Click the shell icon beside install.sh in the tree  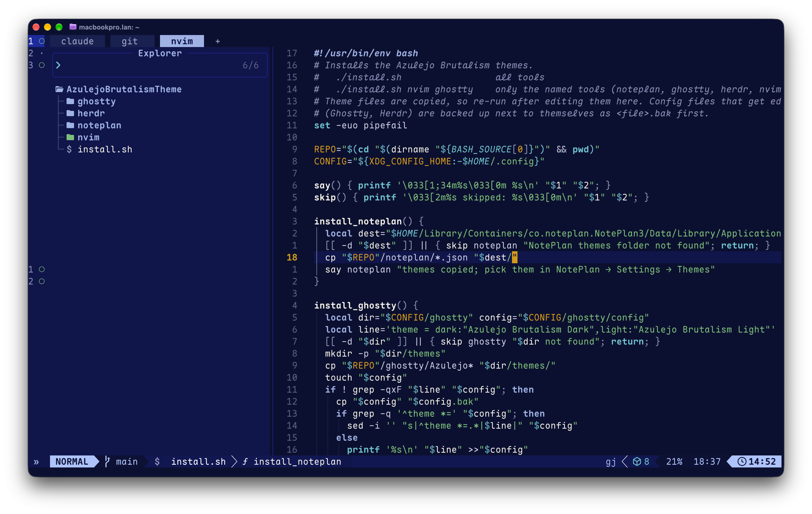69,149
